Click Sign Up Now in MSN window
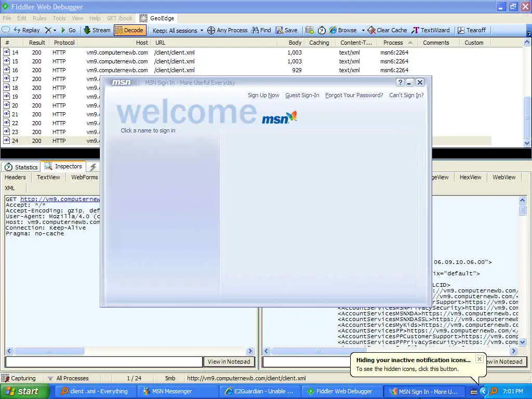 pyautogui.click(x=263, y=96)
